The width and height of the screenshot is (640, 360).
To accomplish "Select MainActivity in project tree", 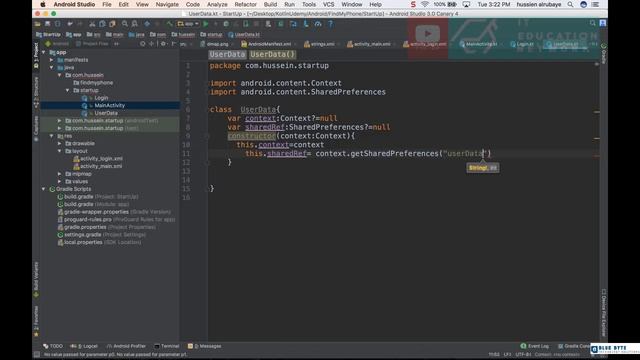I will point(110,105).
